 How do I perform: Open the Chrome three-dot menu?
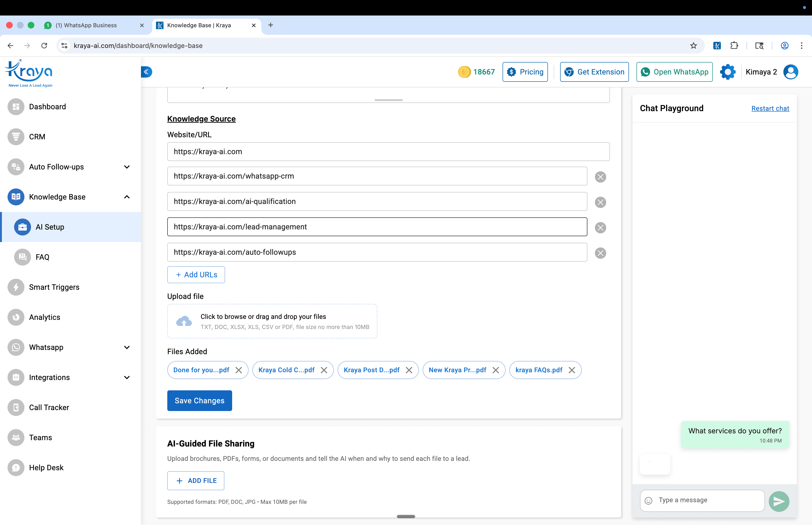click(801, 45)
